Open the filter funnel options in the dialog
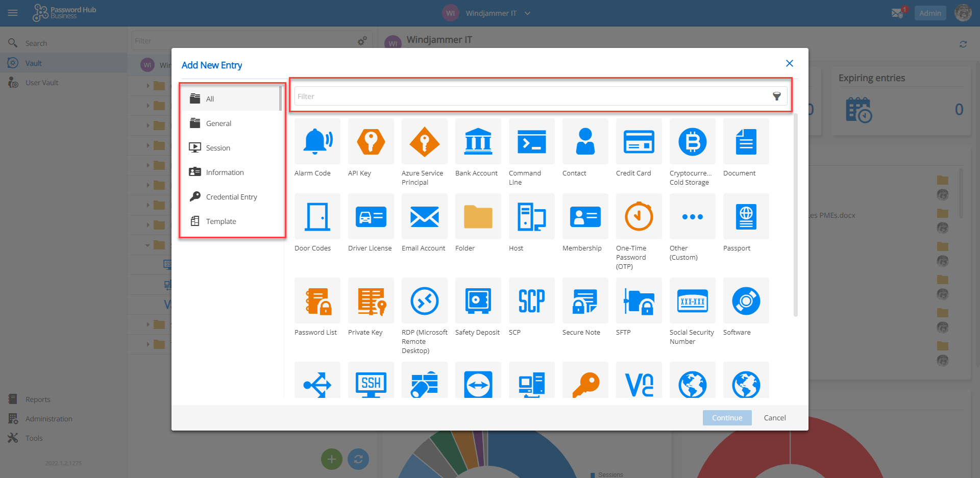This screenshot has width=980, height=478. click(777, 96)
